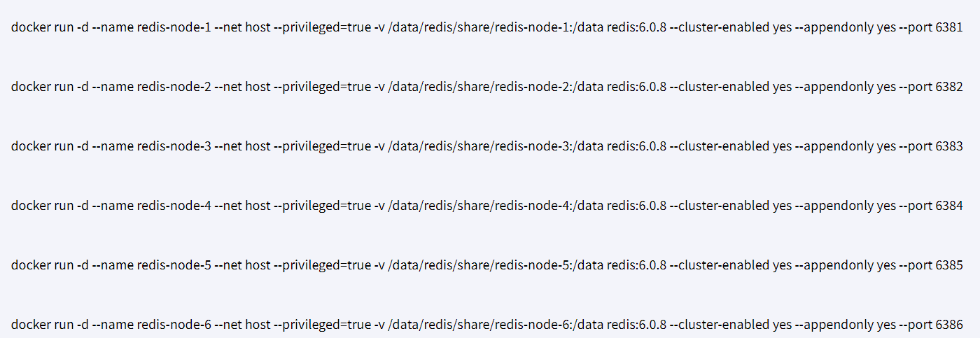Screen dimensions: 980x338
Task: Click the container name redis-node-4 after --name
Action: click(x=174, y=206)
